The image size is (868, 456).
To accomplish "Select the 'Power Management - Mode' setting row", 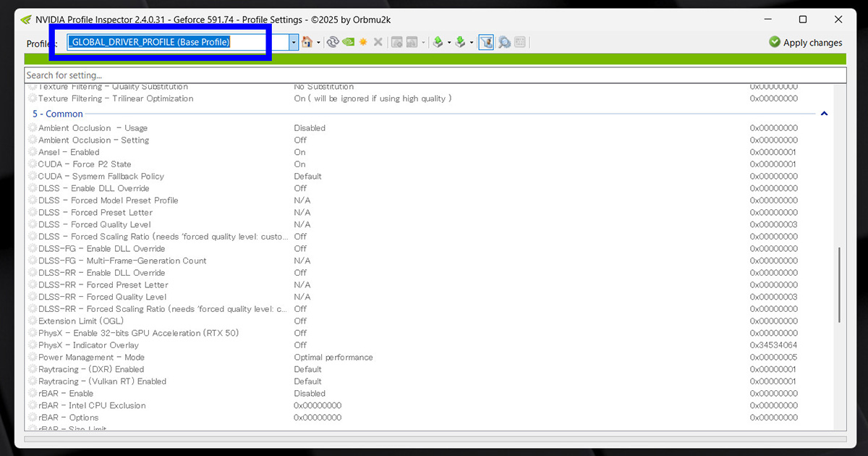I will pyautogui.click(x=91, y=358).
